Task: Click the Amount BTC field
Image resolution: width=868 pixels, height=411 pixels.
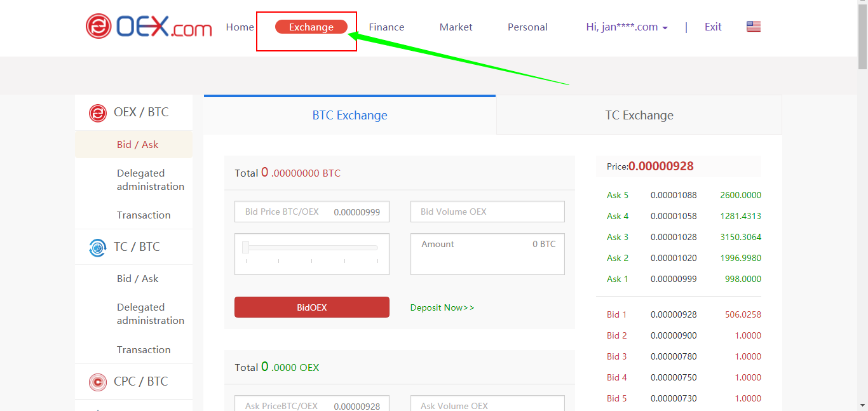Action: pyautogui.click(x=487, y=254)
